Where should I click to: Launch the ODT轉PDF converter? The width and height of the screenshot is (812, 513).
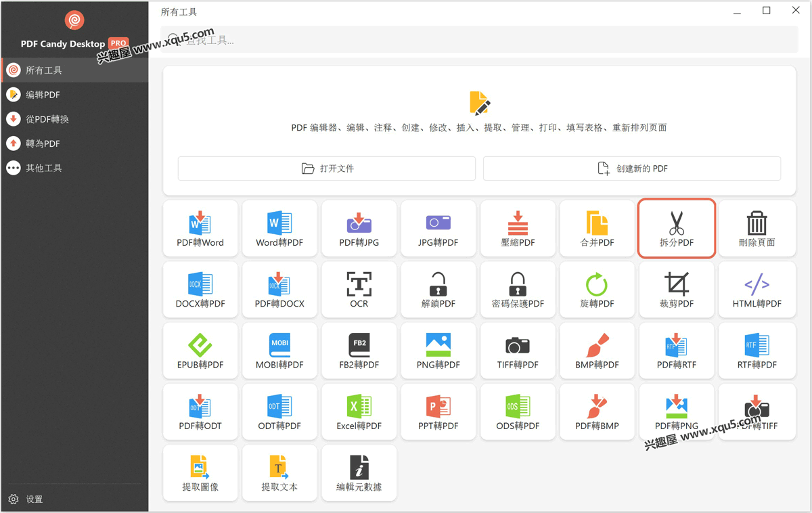pyautogui.click(x=279, y=412)
